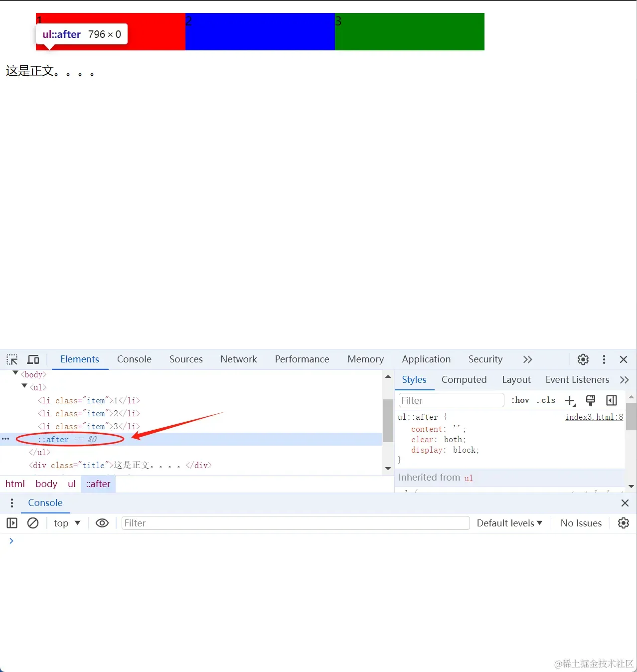Show more DevTools tabs with the chevrons

coord(528,359)
